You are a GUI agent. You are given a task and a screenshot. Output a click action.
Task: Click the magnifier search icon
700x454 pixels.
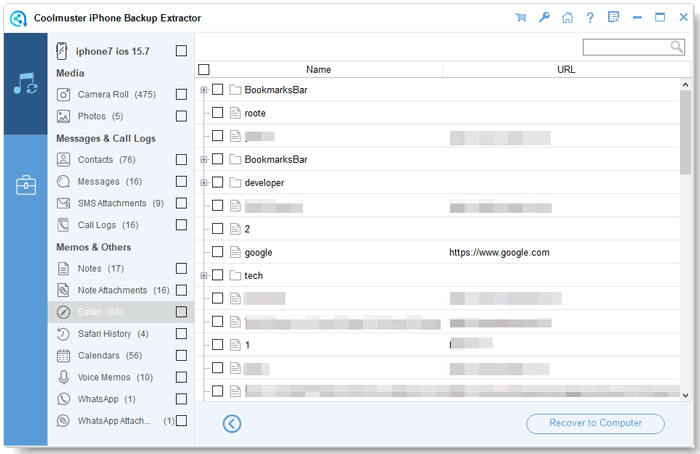pos(677,46)
